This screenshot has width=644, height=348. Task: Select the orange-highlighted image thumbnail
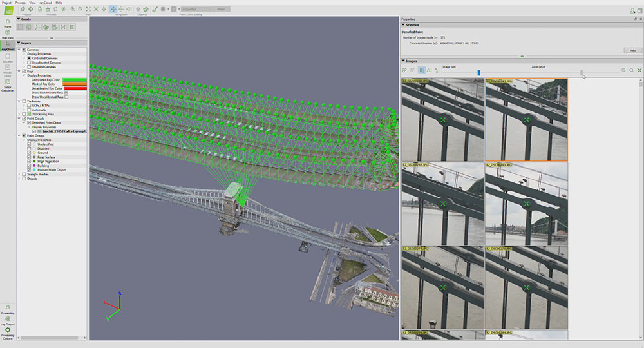[527, 120]
